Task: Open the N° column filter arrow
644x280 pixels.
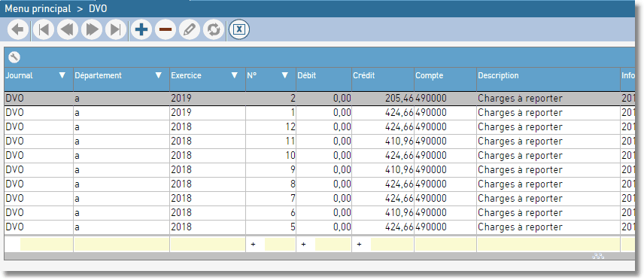Action: pyautogui.click(x=285, y=76)
